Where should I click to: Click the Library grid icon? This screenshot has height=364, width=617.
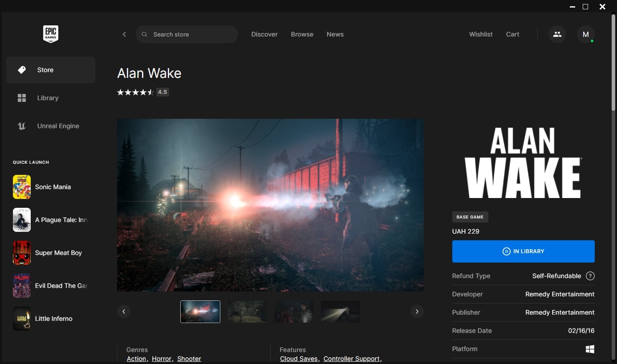[x=22, y=98]
